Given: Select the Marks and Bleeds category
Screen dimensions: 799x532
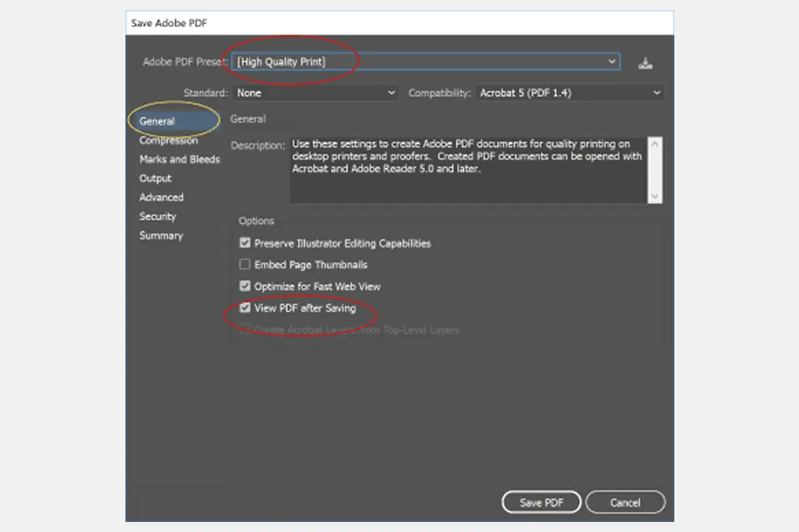Looking at the screenshot, I should tap(180, 160).
